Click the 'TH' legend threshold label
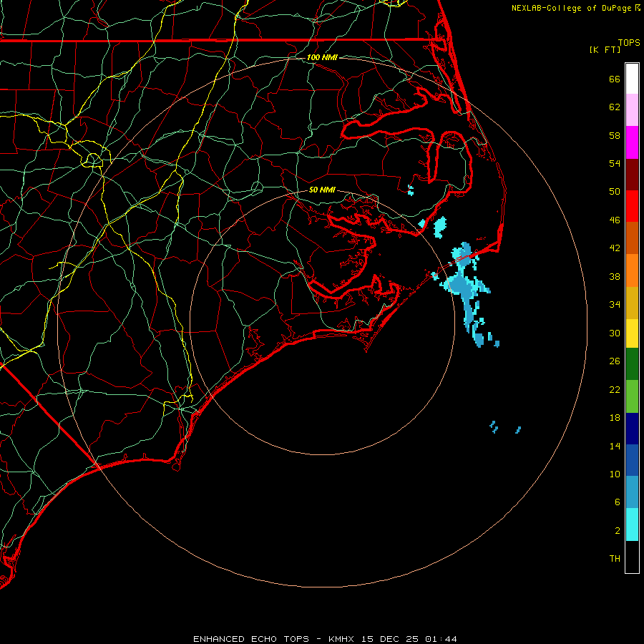The image size is (644, 644). point(615,559)
